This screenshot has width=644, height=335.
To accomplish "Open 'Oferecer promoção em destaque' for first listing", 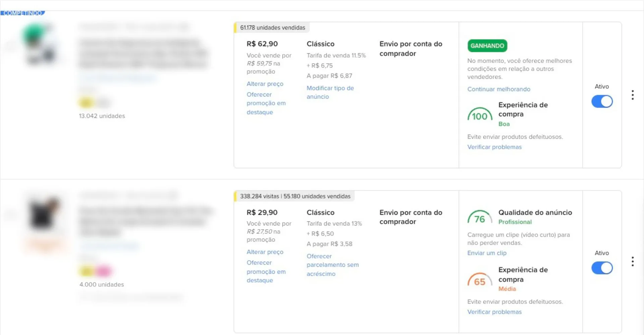I will (266, 103).
